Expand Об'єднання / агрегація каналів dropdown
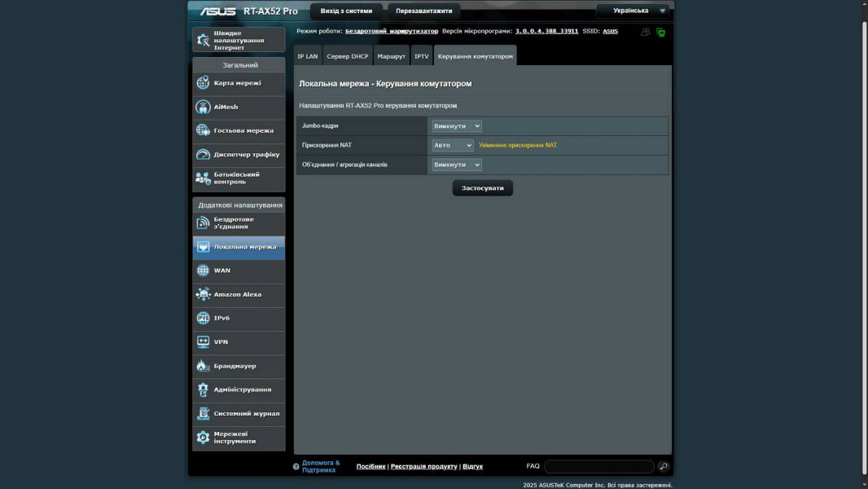 point(457,165)
